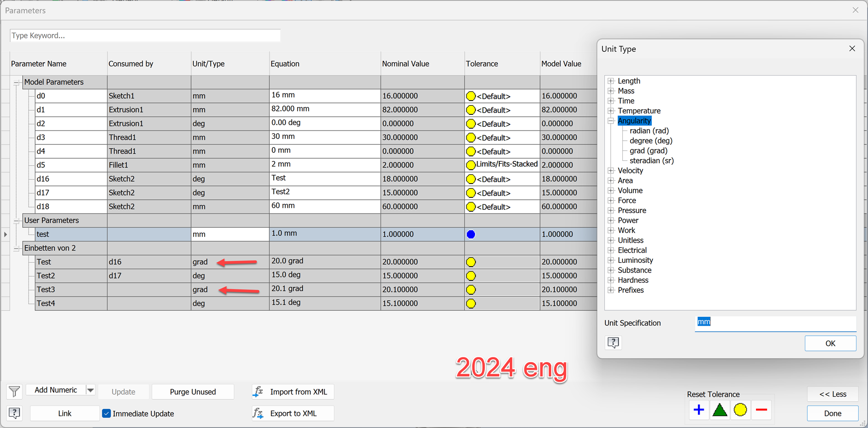Click the equation cell of parameter d1
The image size is (868, 428).
(325, 109)
